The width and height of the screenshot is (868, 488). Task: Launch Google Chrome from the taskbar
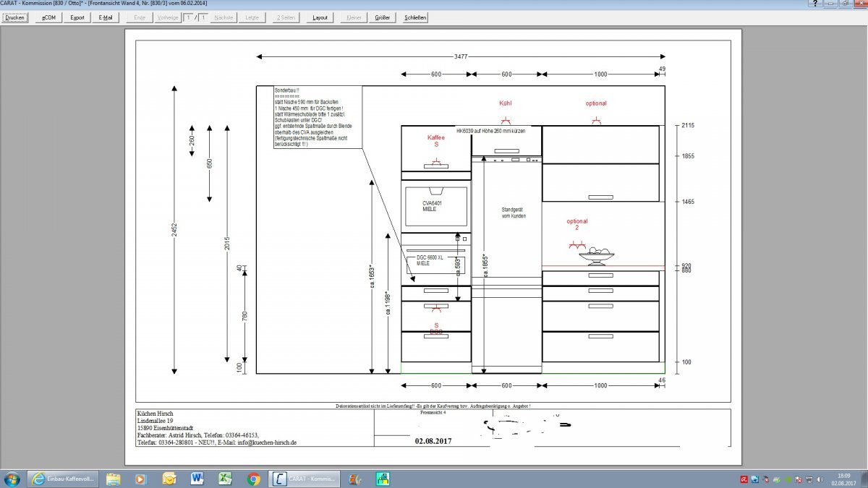(253, 479)
